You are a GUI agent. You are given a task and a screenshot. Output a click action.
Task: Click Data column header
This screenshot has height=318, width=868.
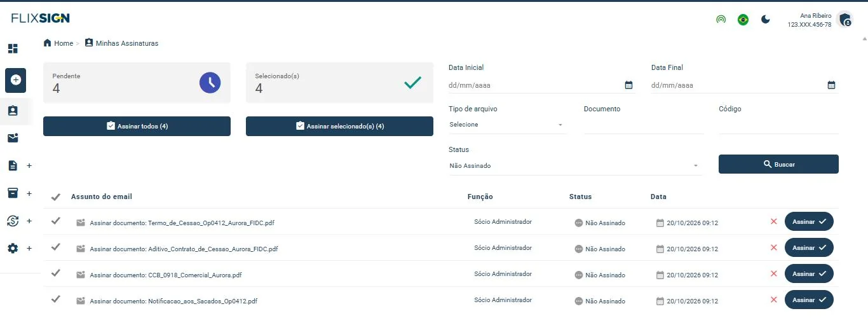pos(658,197)
